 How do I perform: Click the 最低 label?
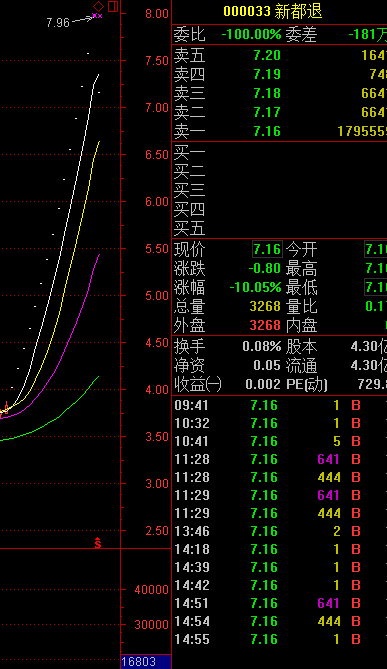(x=301, y=288)
